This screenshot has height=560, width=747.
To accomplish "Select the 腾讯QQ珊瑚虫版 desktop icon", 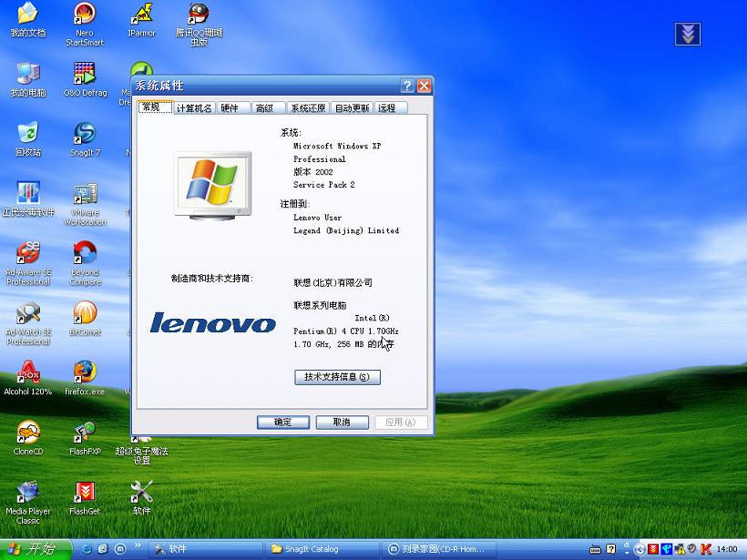I will point(199,24).
